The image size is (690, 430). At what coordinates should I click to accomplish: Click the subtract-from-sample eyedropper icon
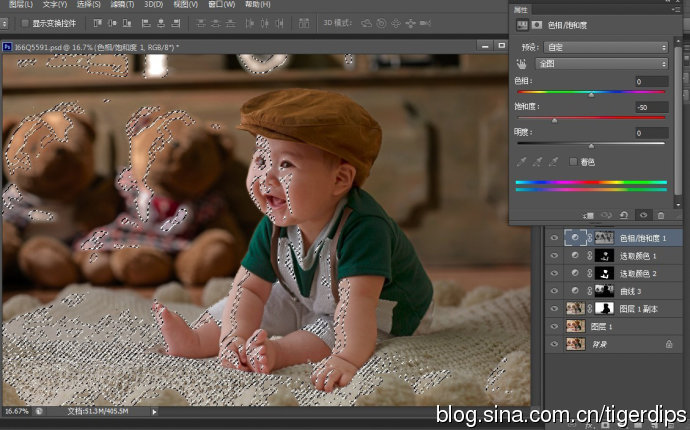[x=553, y=162]
